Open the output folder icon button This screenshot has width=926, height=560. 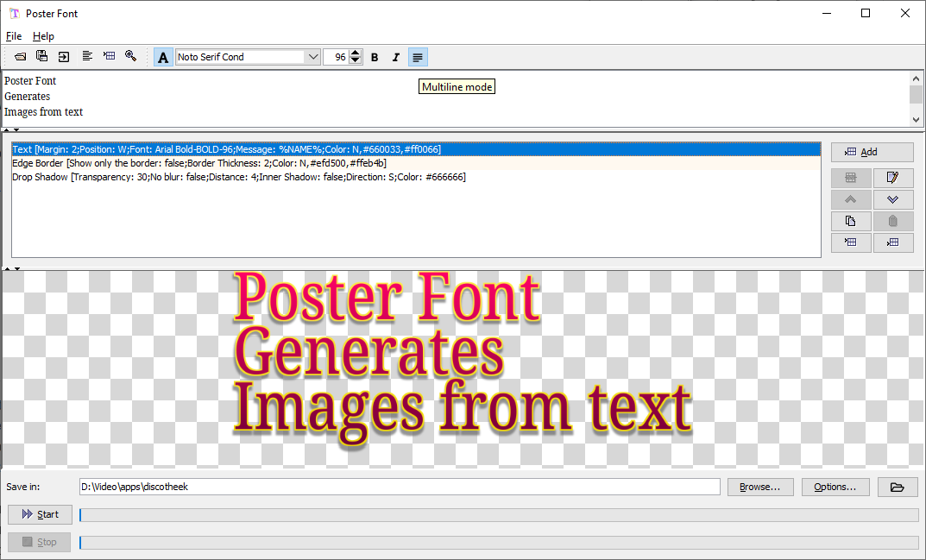click(x=898, y=487)
